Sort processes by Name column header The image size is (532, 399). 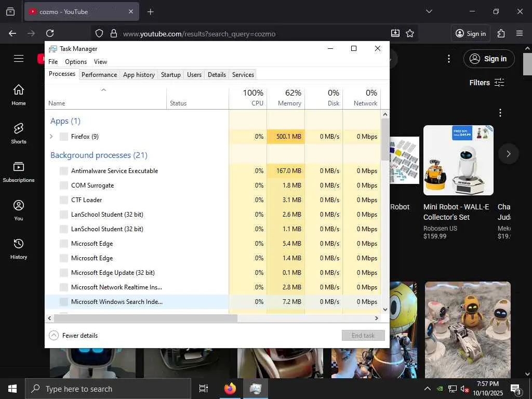click(x=105, y=98)
